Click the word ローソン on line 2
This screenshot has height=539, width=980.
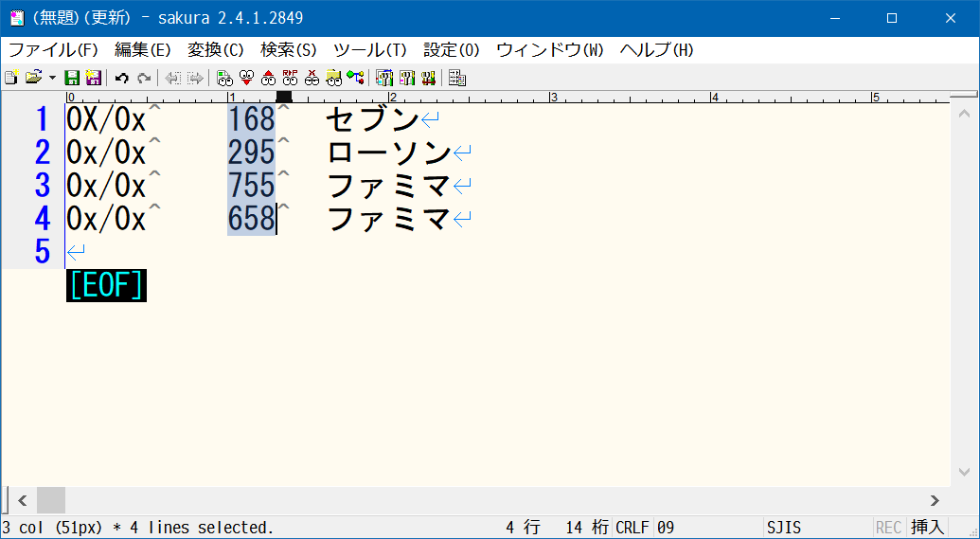[388, 152]
